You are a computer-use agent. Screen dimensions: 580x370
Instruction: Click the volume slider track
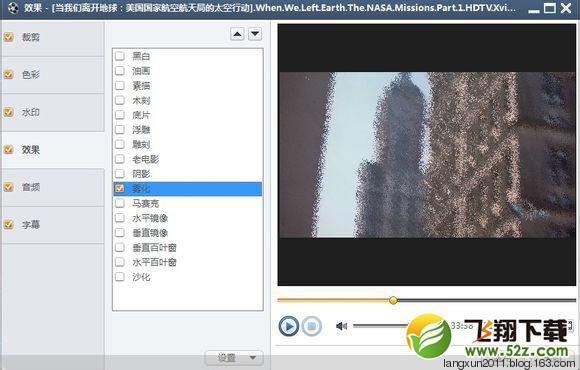(x=381, y=326)
